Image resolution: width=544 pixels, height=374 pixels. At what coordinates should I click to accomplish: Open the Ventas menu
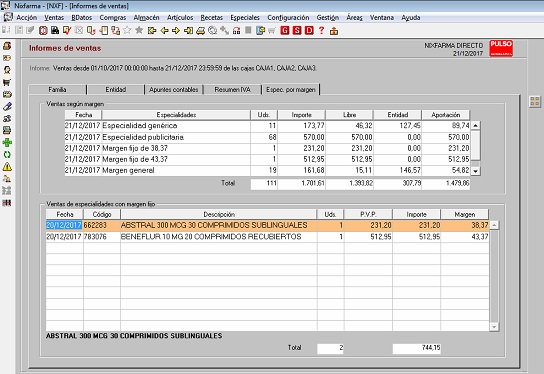click(54, 18)
